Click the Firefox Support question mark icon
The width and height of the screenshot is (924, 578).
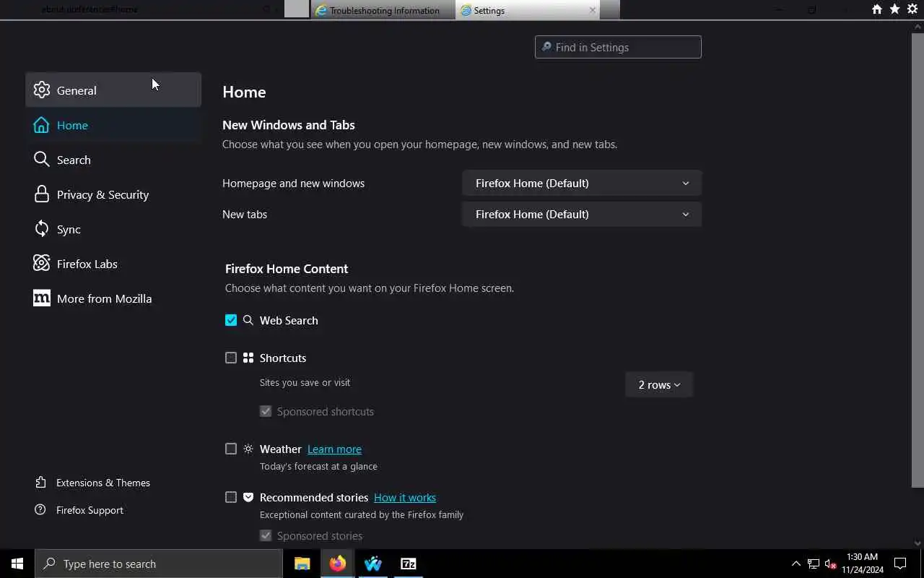(40, 510)
